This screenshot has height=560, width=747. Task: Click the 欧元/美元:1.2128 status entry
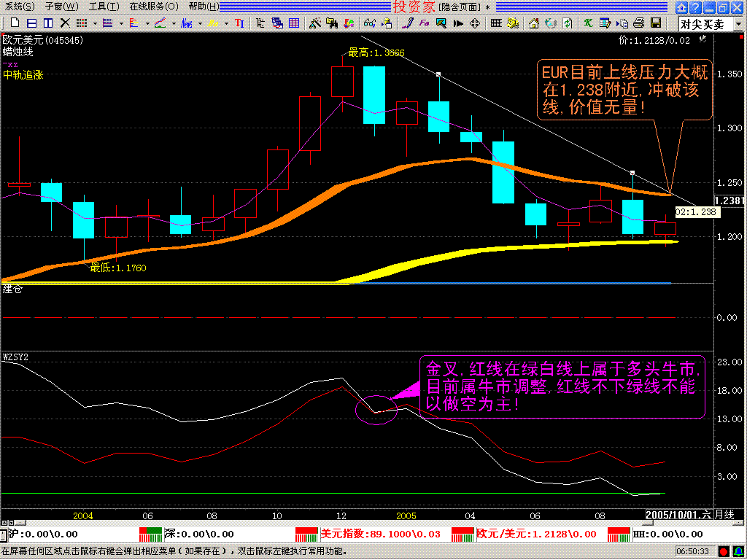pos(536,534)
